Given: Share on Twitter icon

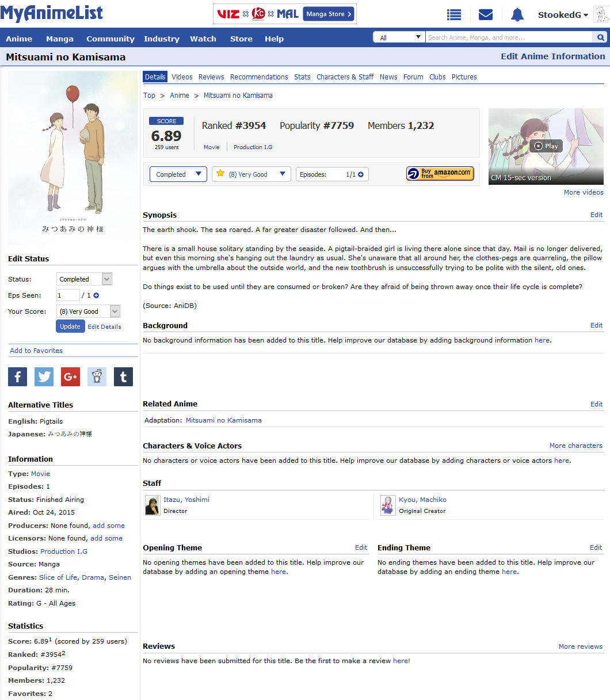Looking at the screenshot, I should (x=44, y=376).
